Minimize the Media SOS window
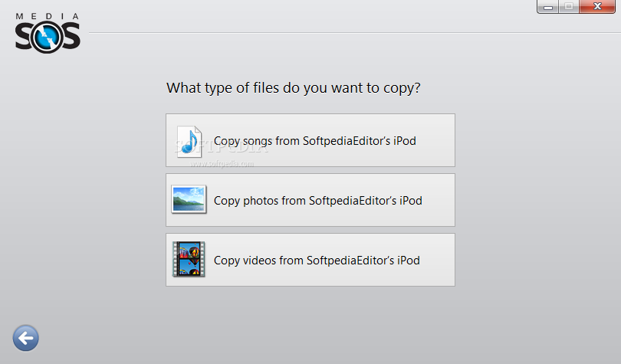The width and height of the screenshot is (621, 364). (x=548, y=7)
